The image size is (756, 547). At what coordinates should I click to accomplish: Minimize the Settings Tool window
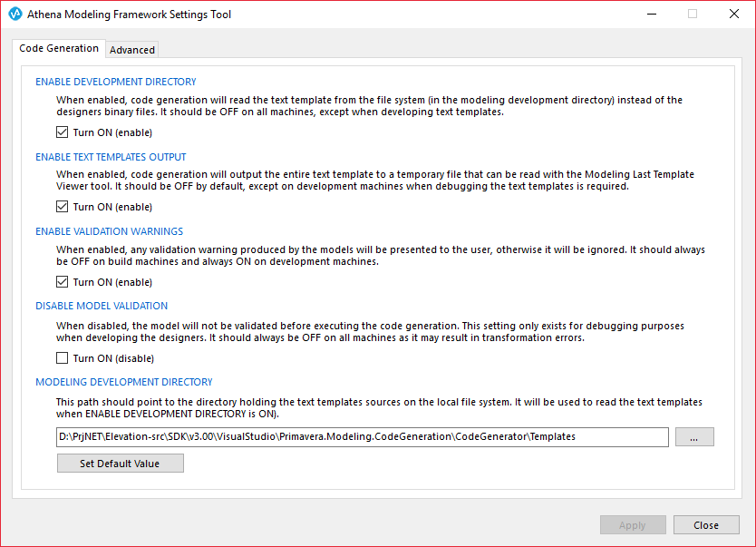click(652, 14)
